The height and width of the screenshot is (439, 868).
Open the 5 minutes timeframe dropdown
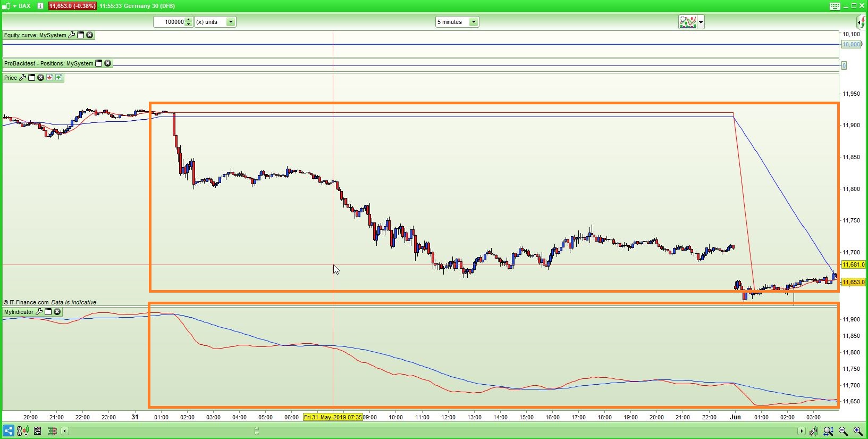click(457, 22)
